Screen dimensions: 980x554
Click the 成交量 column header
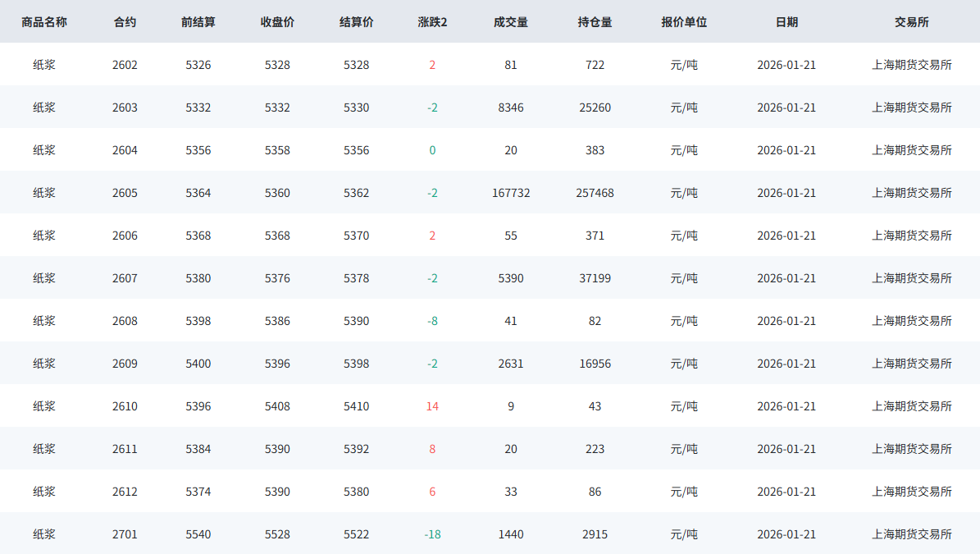pos(511,22)
